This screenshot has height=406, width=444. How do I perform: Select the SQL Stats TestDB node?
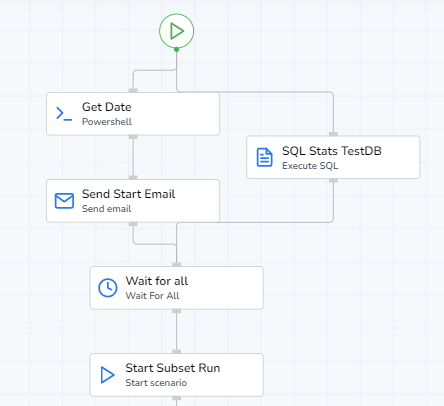(333, 157)
